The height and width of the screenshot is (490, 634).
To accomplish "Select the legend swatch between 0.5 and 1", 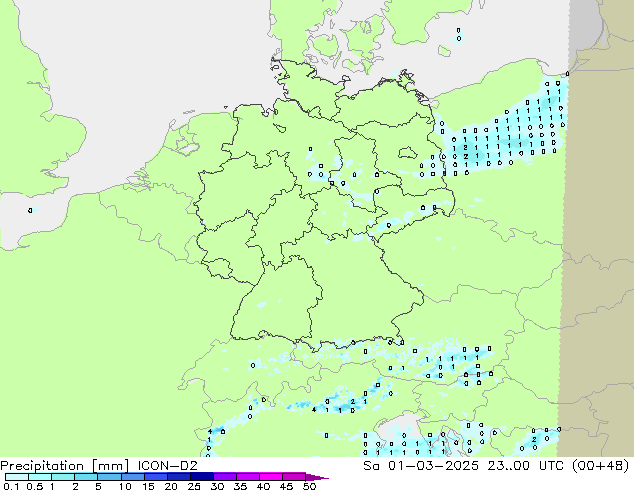I will 40,477.
